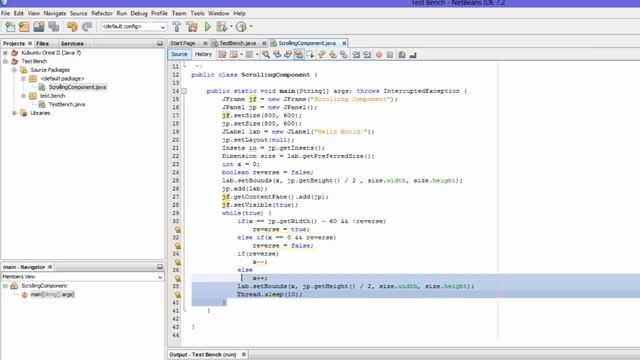640x360 pixels.
Task: Close the ScrollingComponent.java tab
Action: [344, 43]
